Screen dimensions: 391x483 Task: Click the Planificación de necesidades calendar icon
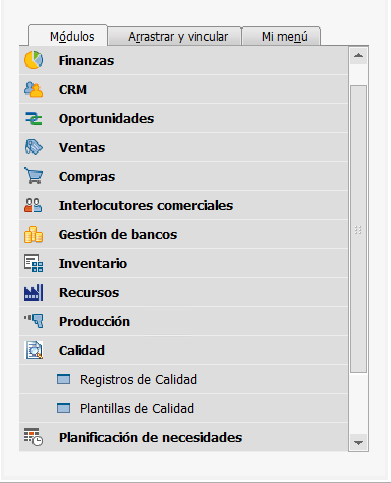point(33,437)
